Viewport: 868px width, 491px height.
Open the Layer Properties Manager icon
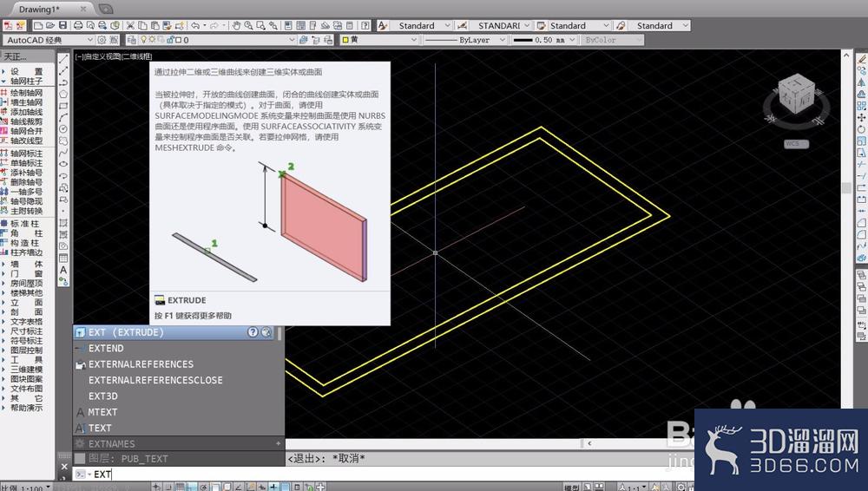coord(132,40)
